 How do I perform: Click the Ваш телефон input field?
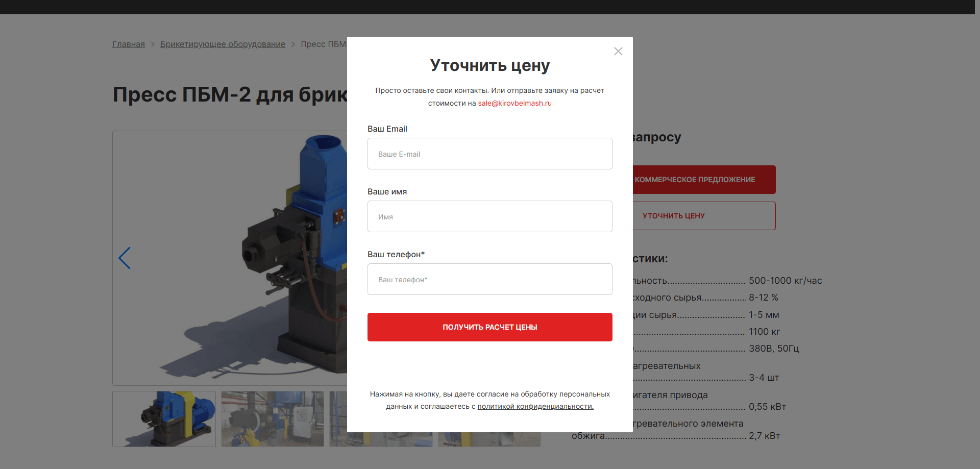click(490, 279)
